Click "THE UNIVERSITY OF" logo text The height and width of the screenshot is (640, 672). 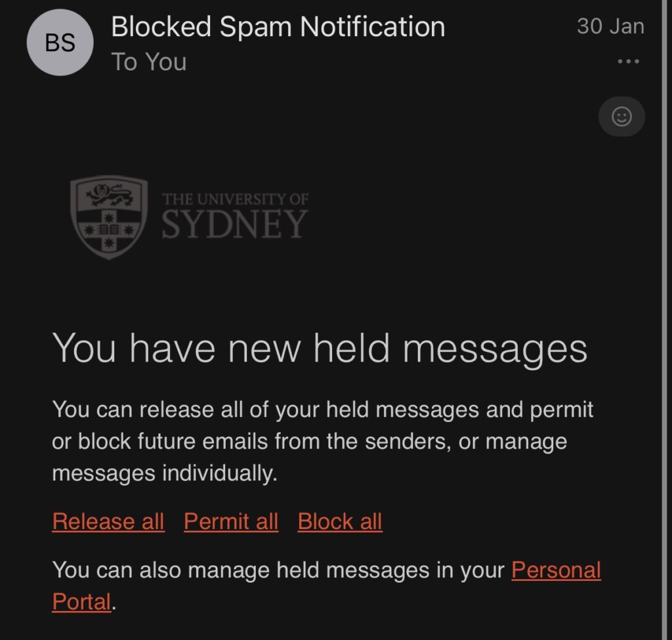[x=235, y=199]
